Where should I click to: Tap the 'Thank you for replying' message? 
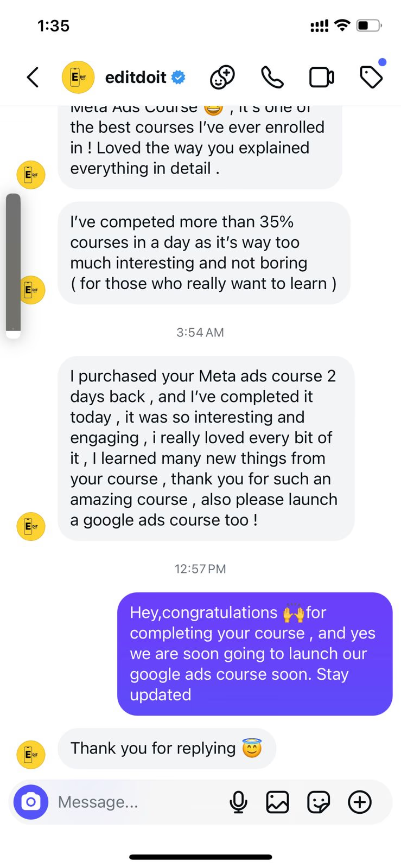point(167,749)
